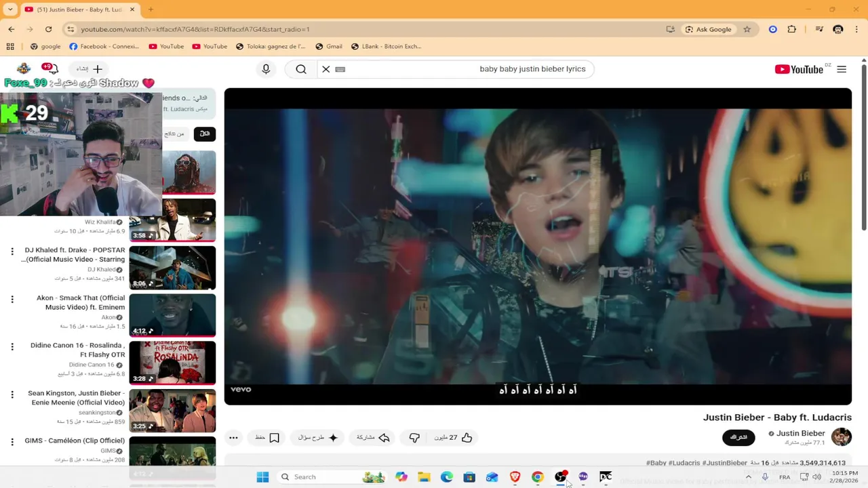
Task: Open the #JustinBieber hashtag link
Action: pyautogui.click(x=725, y=463)
